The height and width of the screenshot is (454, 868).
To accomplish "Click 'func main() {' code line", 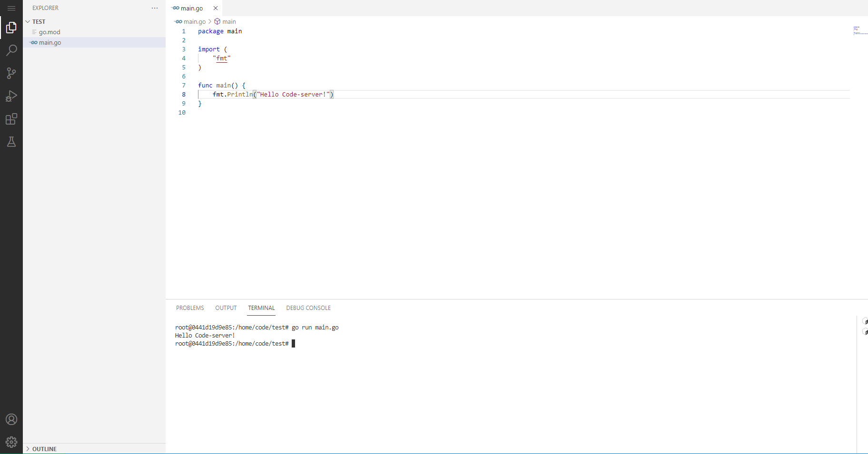I will coord(222,86).
